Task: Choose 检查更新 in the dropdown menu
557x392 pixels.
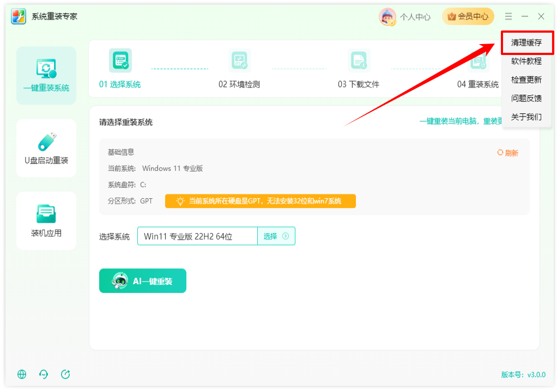Action: coord(526,80)
